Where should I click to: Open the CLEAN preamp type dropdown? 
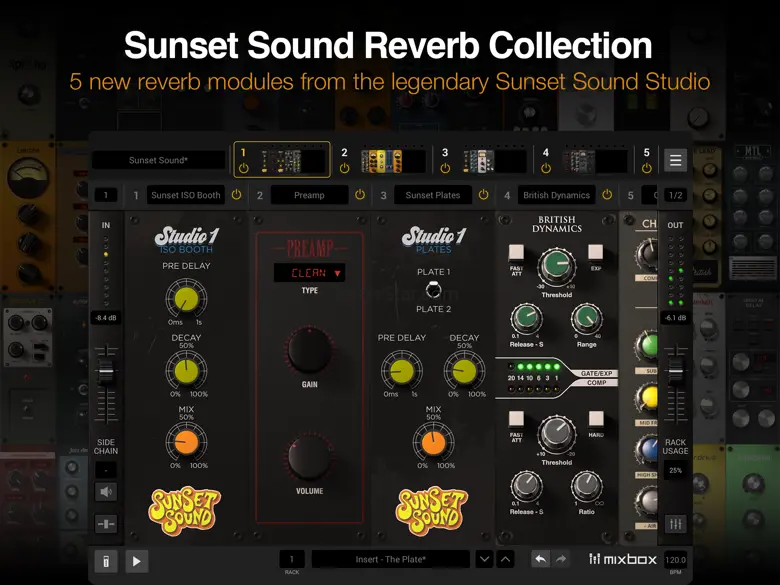[x=309, y=273]
